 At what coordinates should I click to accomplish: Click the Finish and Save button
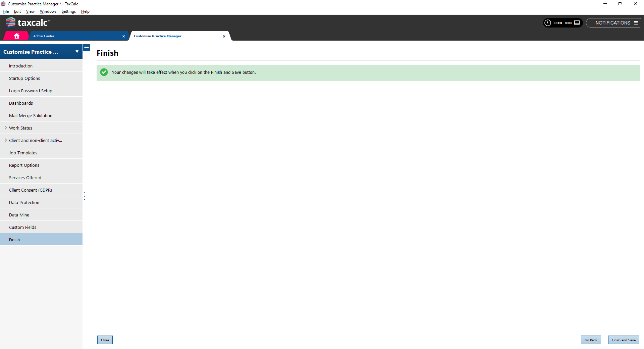pos(623,340)
